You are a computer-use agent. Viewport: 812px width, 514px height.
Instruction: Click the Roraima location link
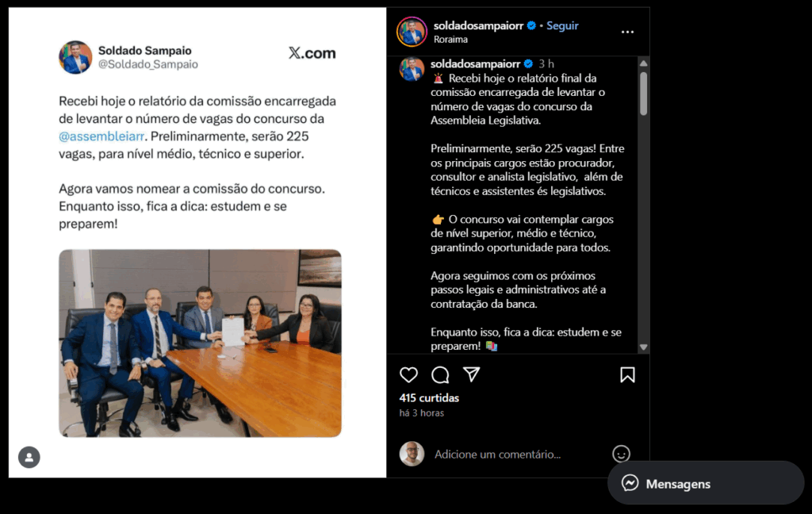pyautogui.click(x=450, y=40)
